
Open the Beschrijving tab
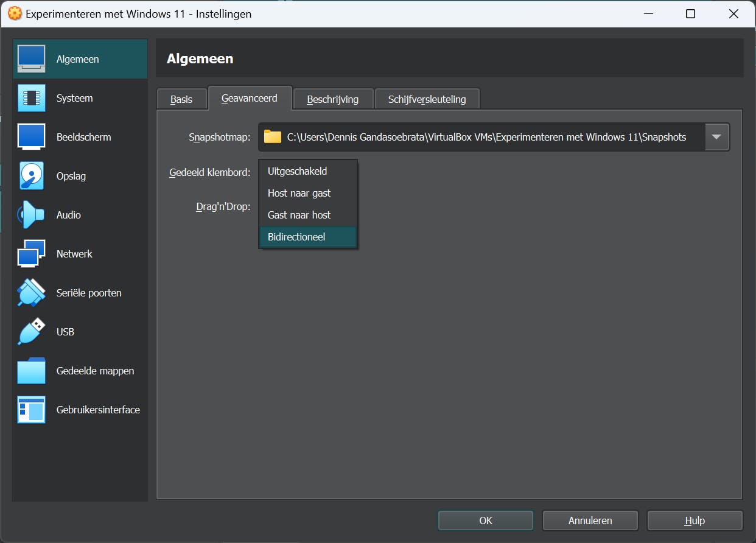(332, 99)
